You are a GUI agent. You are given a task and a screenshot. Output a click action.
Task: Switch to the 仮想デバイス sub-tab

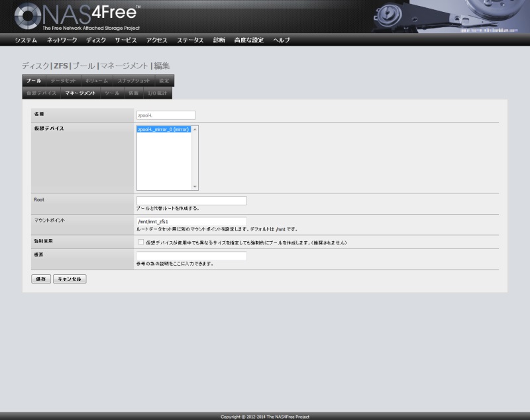42,93
